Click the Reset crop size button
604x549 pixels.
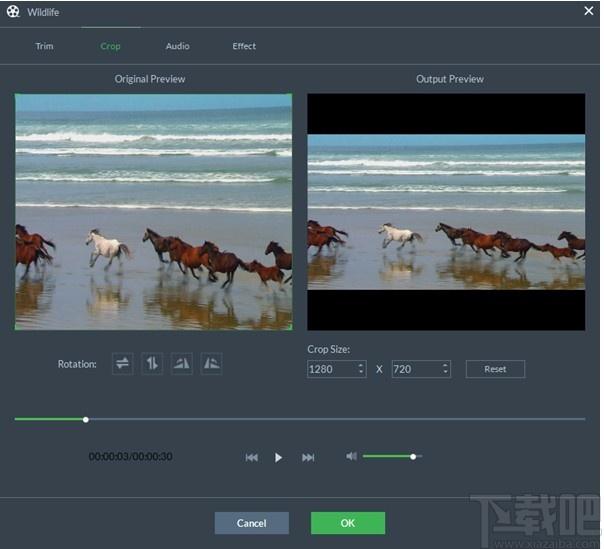(495, 369)
